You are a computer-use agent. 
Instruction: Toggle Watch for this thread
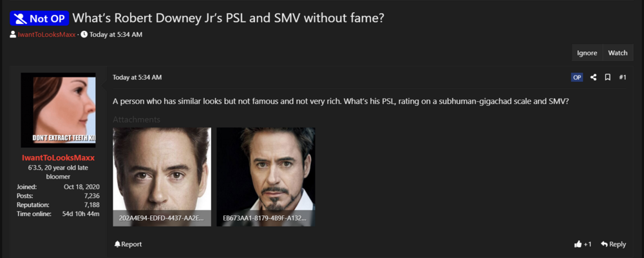click(x=618, y=53)
